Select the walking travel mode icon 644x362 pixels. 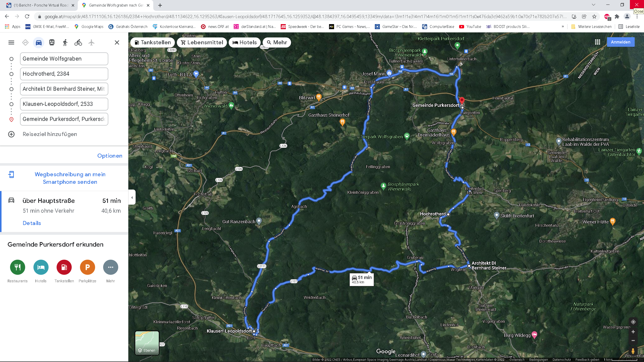point(65,42)
